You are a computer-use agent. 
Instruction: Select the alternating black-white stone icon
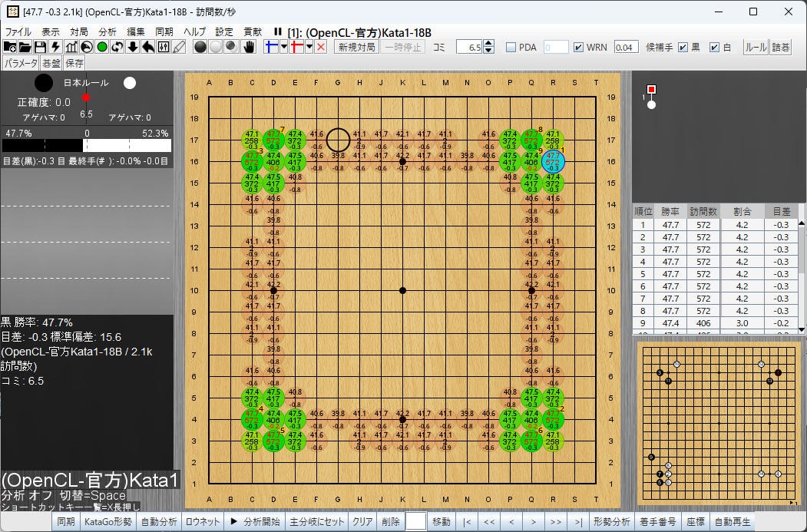point(231,48)
